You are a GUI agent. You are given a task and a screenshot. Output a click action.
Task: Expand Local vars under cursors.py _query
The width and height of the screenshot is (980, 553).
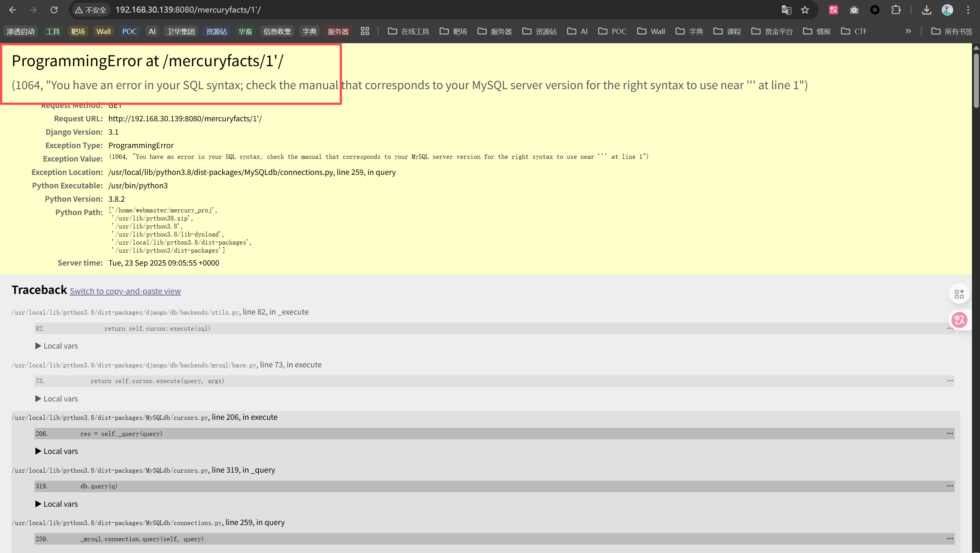(57, 504)
